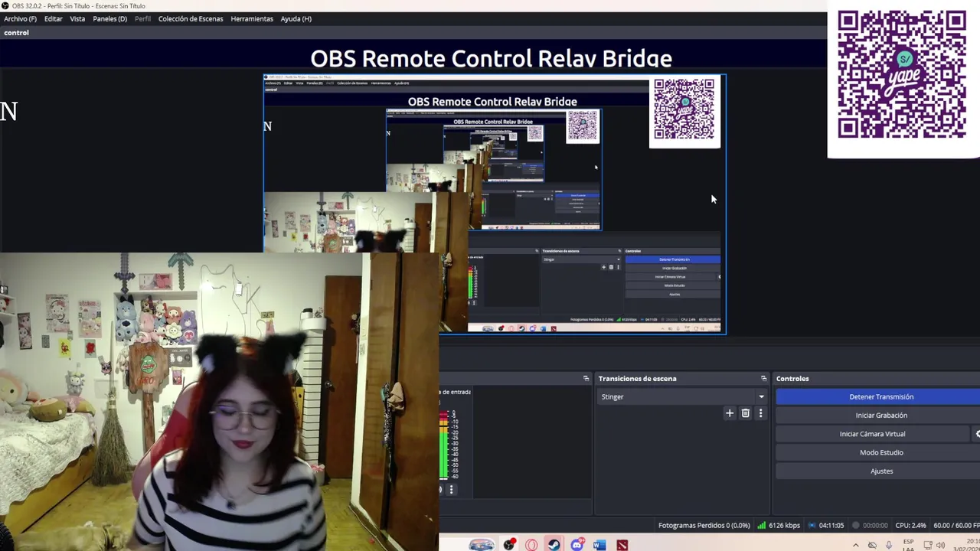Click the streaming status icon beside 04:11:05

(812, 525)
